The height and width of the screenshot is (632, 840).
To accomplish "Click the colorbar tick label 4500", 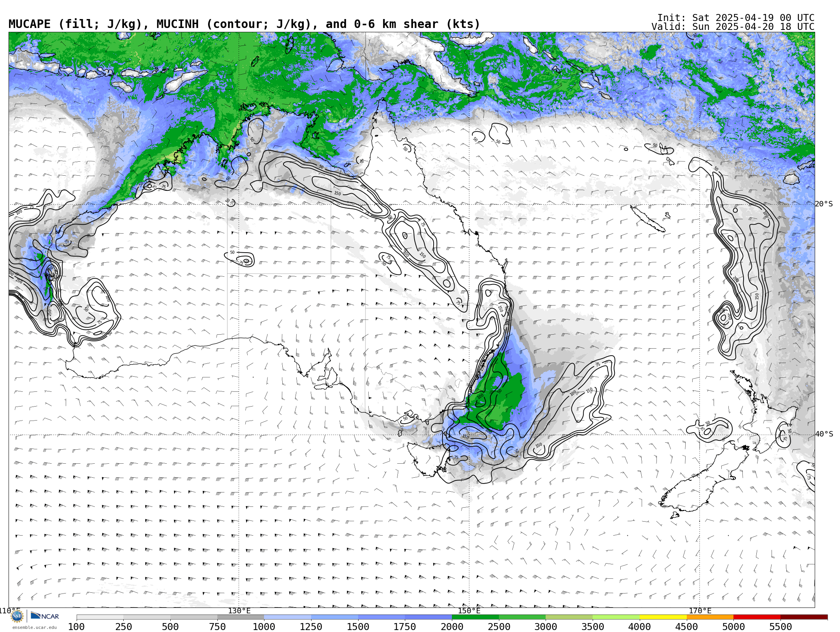I will pos(686,627).
